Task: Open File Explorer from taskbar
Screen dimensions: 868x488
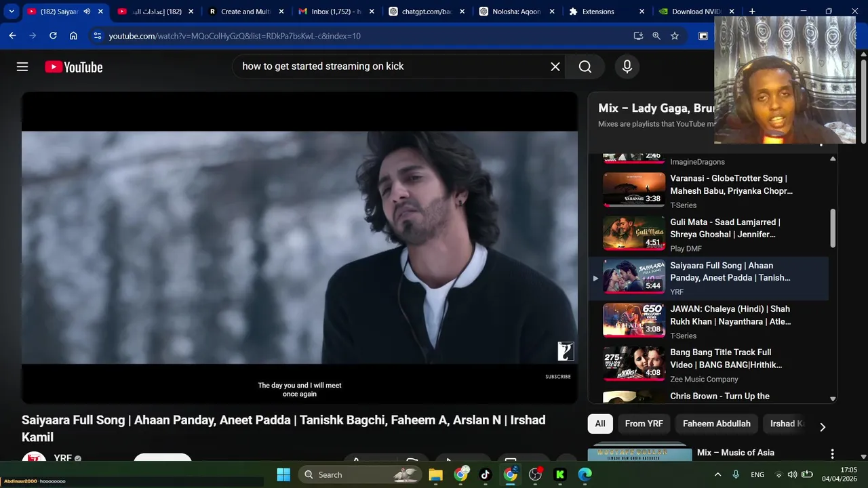Action: pos(435,474)
